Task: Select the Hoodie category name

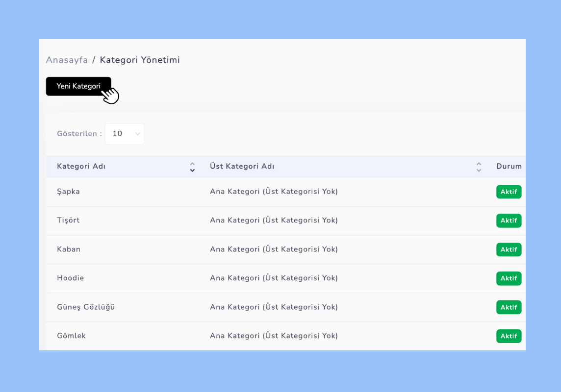Action: (x=70, y=278)
